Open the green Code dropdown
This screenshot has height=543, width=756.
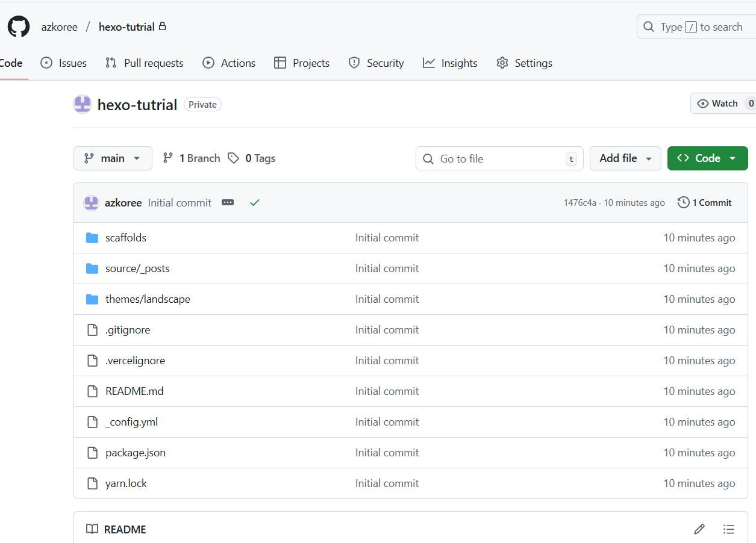[707, 158]
